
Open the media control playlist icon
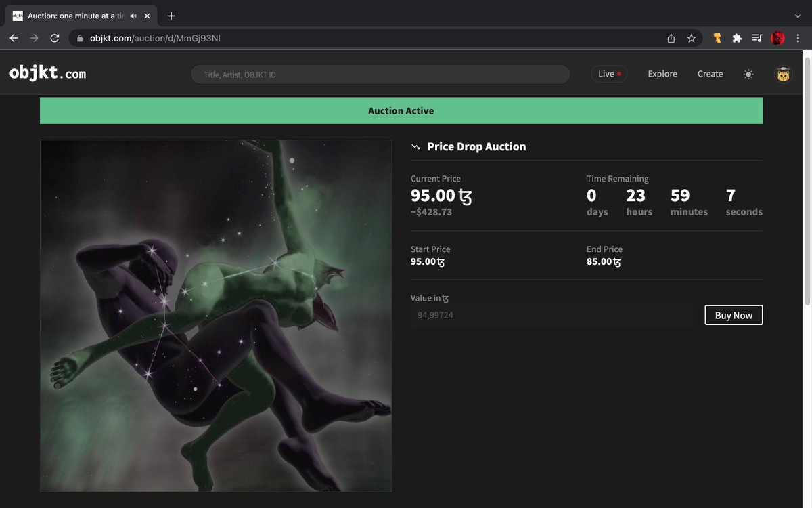[x=757, y=39]
